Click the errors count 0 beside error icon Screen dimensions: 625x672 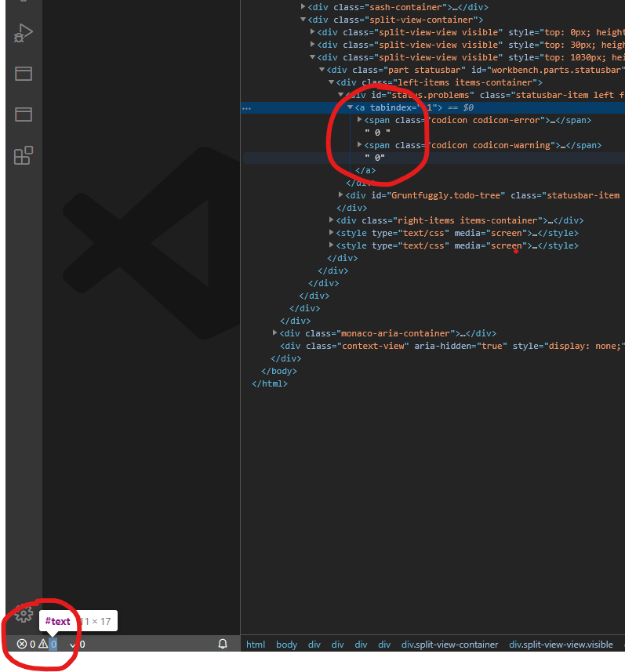(33, 644)
